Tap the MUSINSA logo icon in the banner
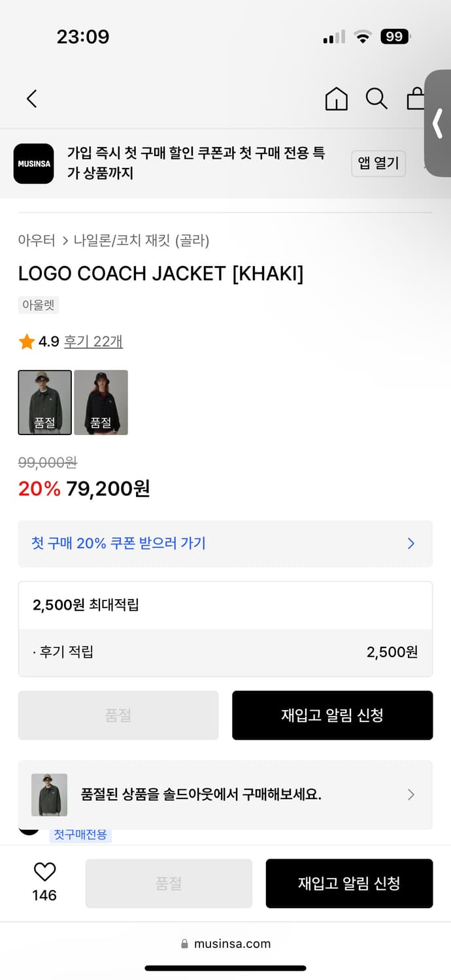451x980 pixels. coord(33,163)
